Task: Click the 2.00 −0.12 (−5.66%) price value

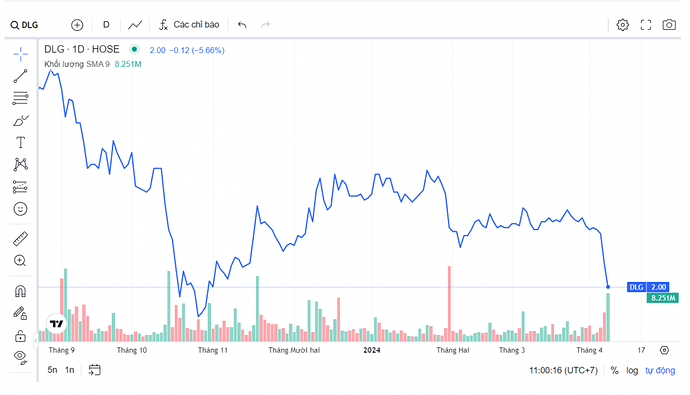Action: tap(187, 50)
